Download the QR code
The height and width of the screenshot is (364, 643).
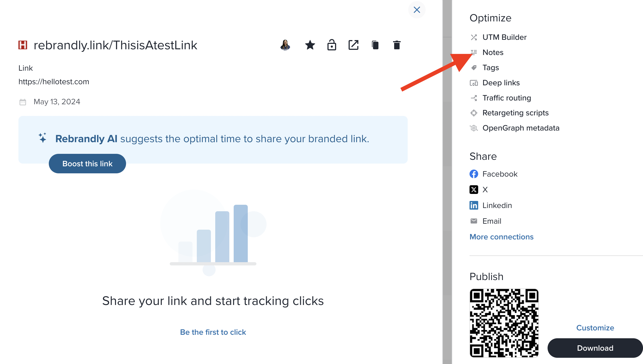pos(595,348)
